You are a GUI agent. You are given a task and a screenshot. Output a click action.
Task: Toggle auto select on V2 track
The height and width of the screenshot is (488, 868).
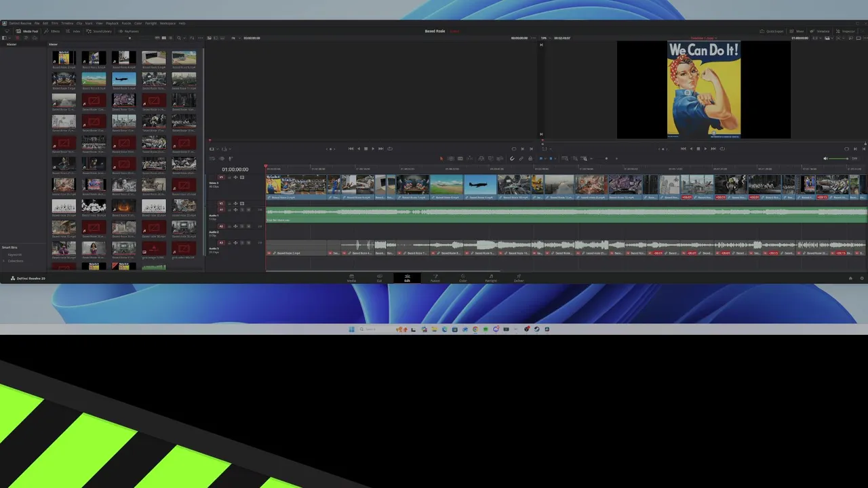tap(235, 203)
